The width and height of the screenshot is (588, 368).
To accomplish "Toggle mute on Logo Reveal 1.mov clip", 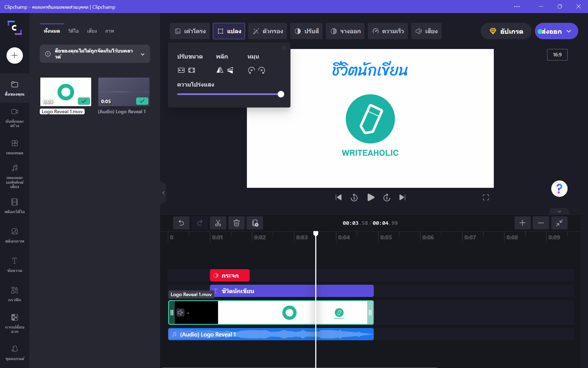I will pos(180,312).
